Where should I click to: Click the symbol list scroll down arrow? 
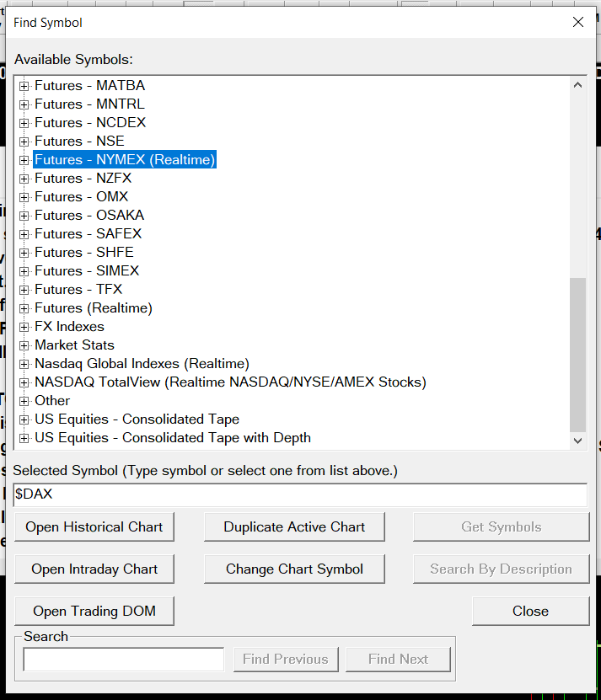coord(577,441)
